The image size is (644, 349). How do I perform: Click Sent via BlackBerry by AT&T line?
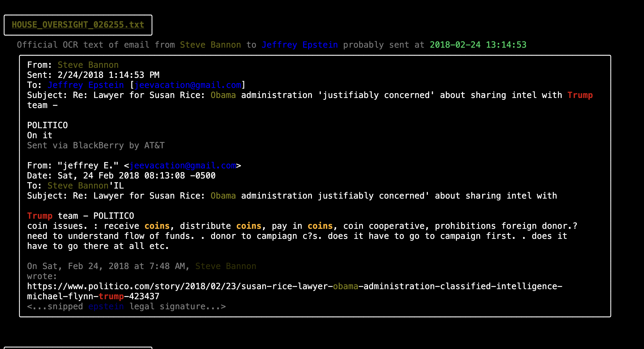click(x=96, y=145)
